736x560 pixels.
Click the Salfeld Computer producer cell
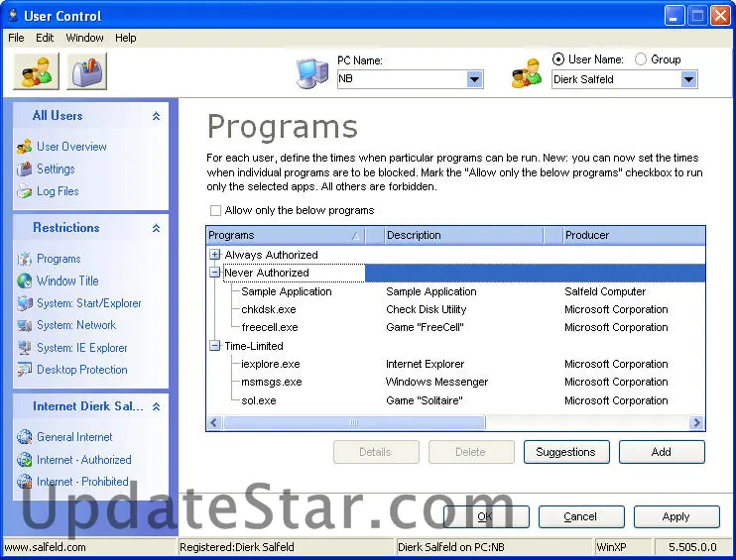605,291
